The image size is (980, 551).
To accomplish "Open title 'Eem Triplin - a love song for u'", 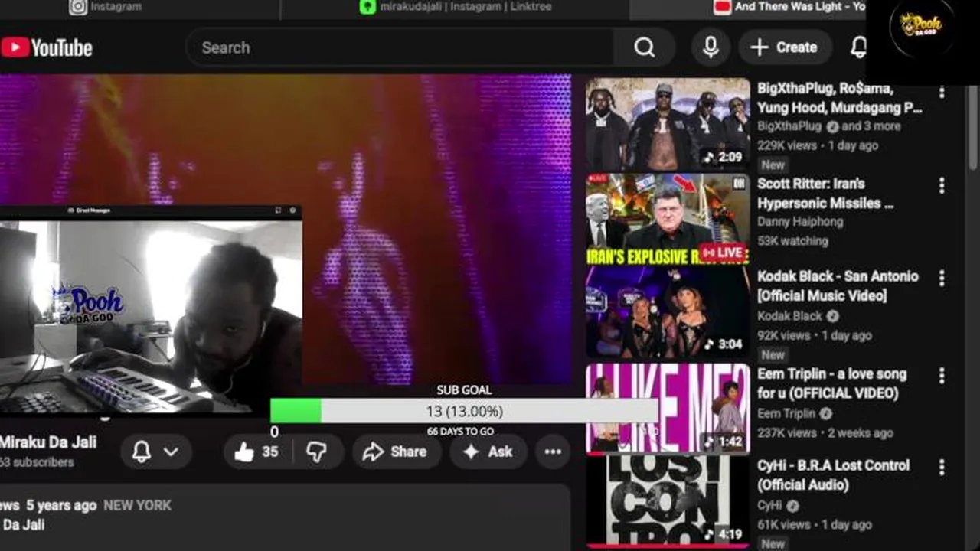I will 832,383.
